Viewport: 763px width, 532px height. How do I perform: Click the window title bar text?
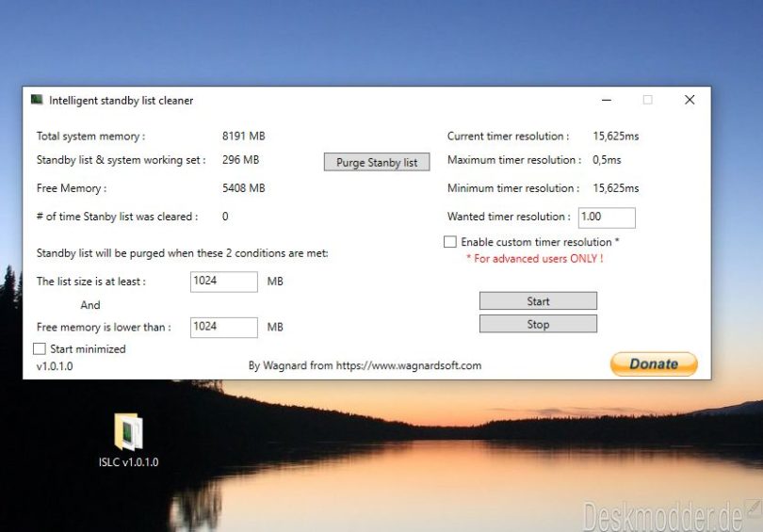(122, 101)
